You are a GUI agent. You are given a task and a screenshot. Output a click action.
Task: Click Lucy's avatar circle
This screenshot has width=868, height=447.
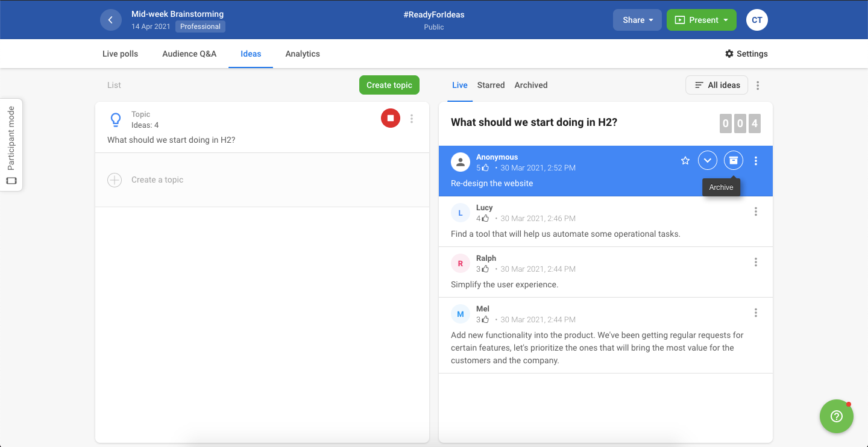point(461,213)
